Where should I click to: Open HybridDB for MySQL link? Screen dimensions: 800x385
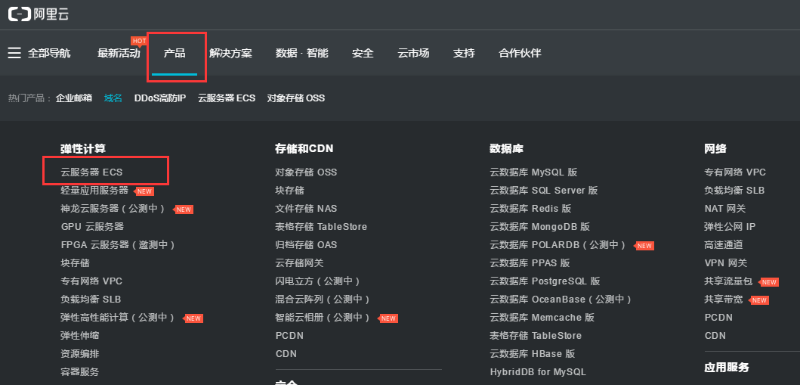point(538,372)
